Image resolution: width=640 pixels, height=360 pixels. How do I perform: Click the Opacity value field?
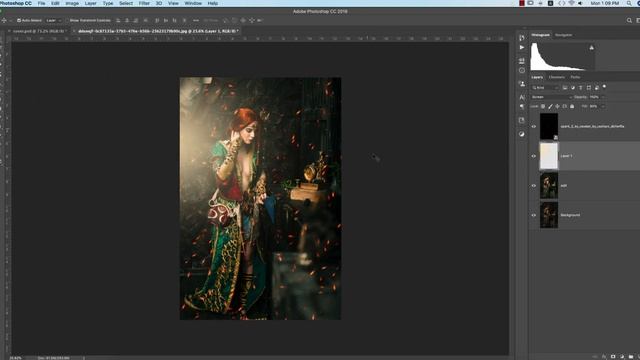click(x=595, y=97)
